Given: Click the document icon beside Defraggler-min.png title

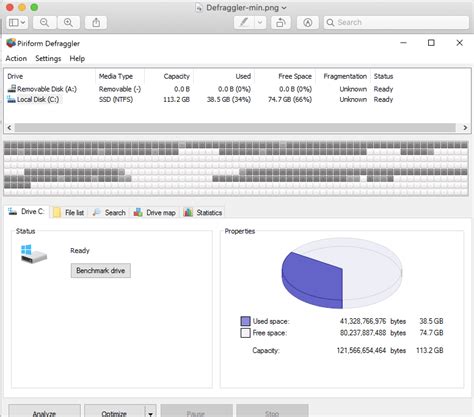Looking at the screenshot, I should point(199,8).
